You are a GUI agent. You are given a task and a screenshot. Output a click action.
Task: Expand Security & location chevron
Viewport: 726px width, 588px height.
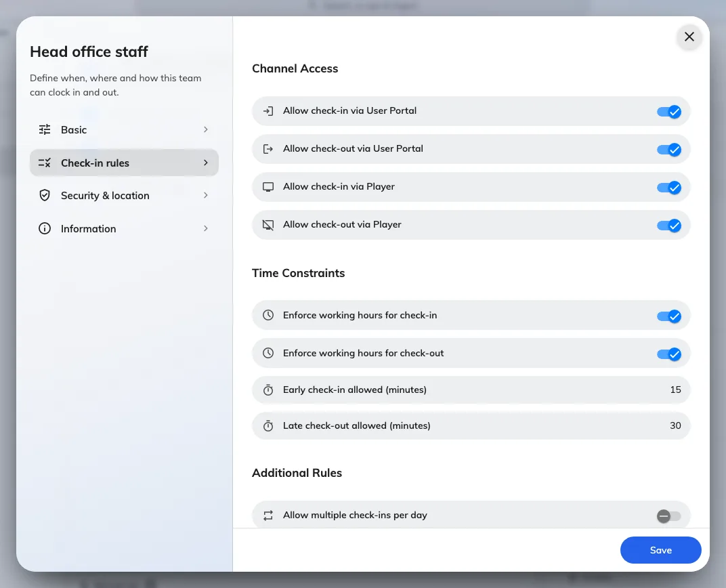[206, 195]
